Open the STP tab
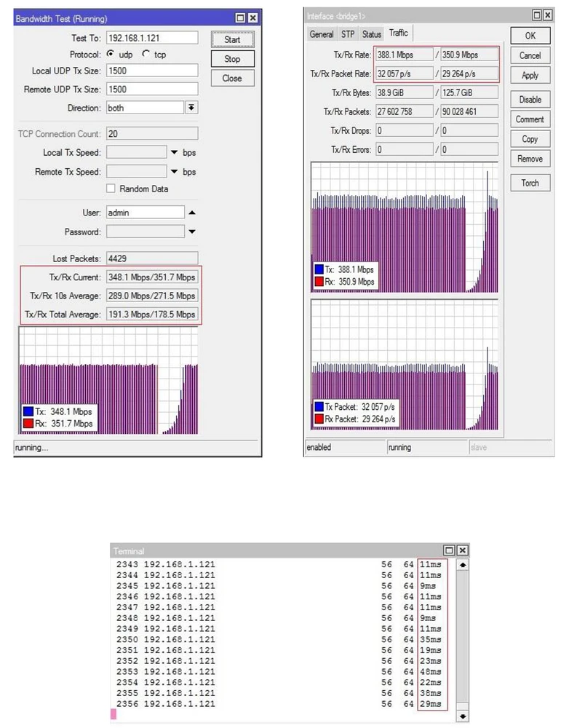Screen dimensions: 561x728 point(349,34)
